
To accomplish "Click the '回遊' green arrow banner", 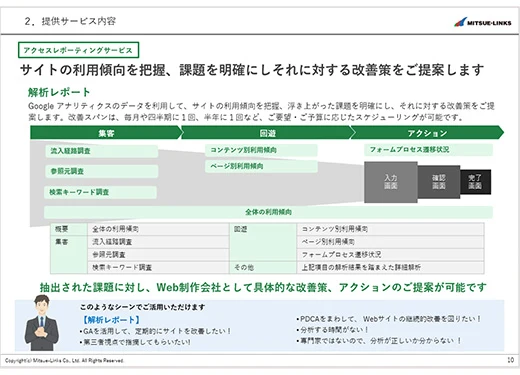I will pos(268,133).
